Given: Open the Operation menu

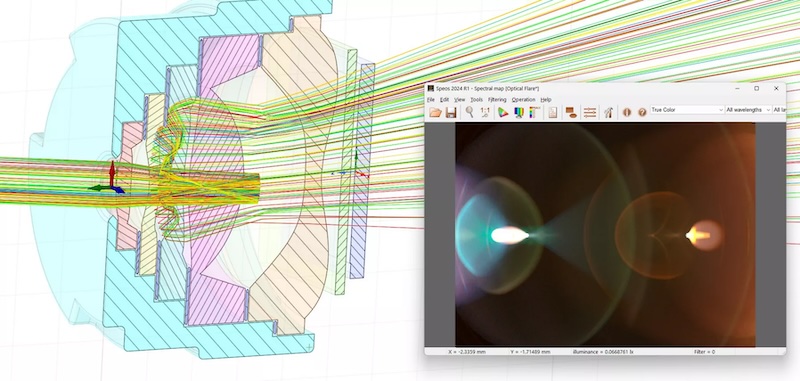Looking at the screenshot, I should click(523, 99).
